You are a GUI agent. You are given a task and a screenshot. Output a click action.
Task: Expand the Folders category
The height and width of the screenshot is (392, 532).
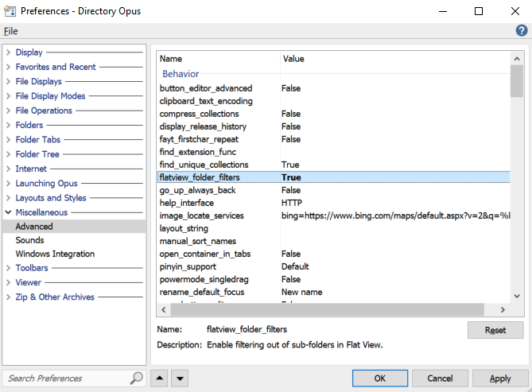(8, 125)
